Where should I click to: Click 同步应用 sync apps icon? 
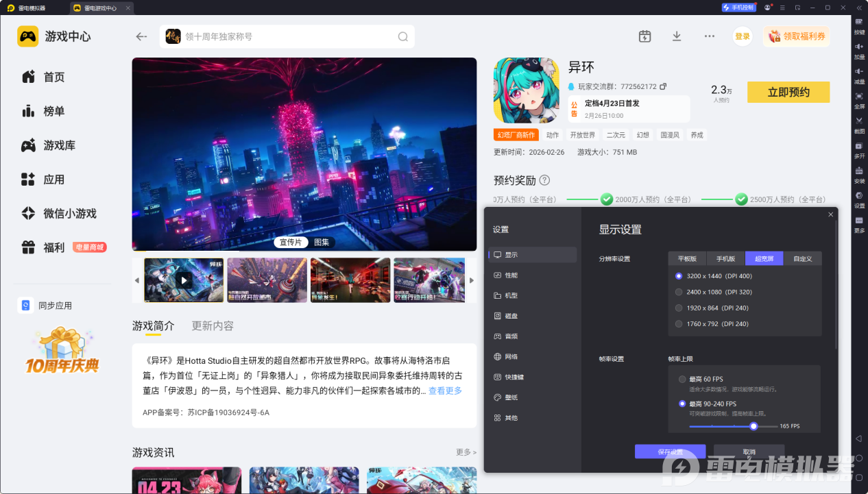point(25,306)
